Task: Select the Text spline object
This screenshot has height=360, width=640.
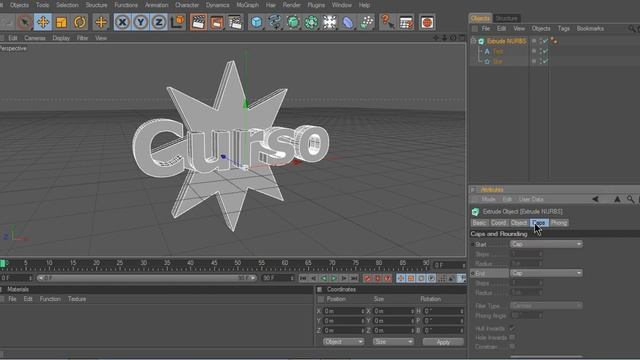Action: tap(498, 51)
